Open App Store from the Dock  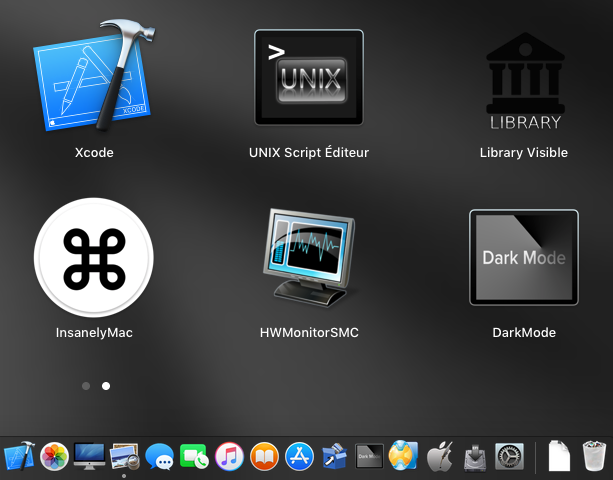tap(299, 457)
